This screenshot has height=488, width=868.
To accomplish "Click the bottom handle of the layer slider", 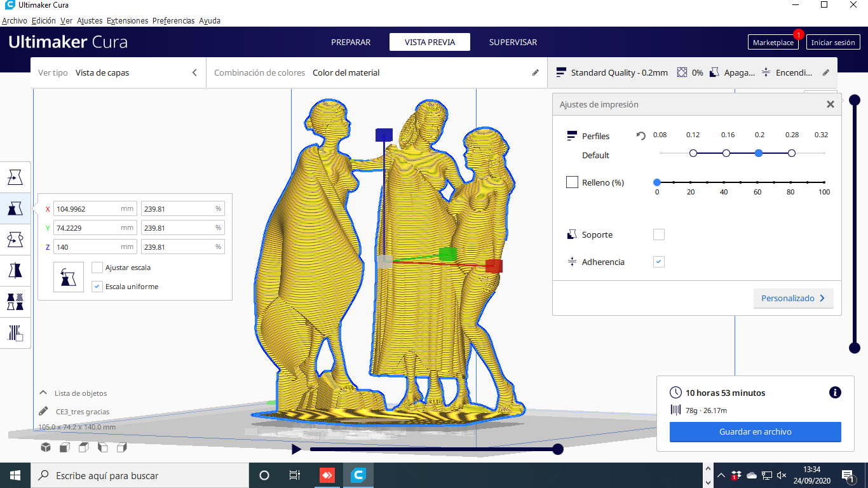I will pos(855,348).
